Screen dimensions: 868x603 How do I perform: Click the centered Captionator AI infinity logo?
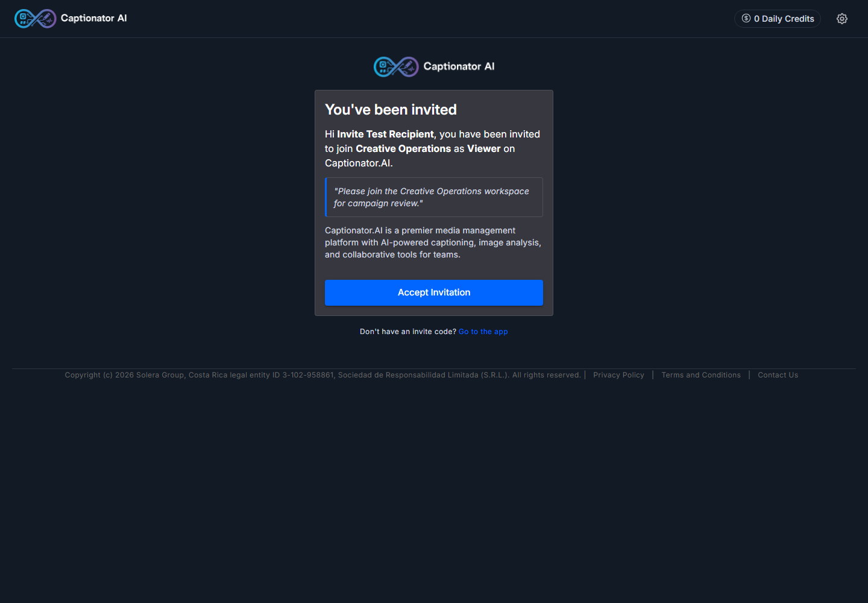[396, 67]
